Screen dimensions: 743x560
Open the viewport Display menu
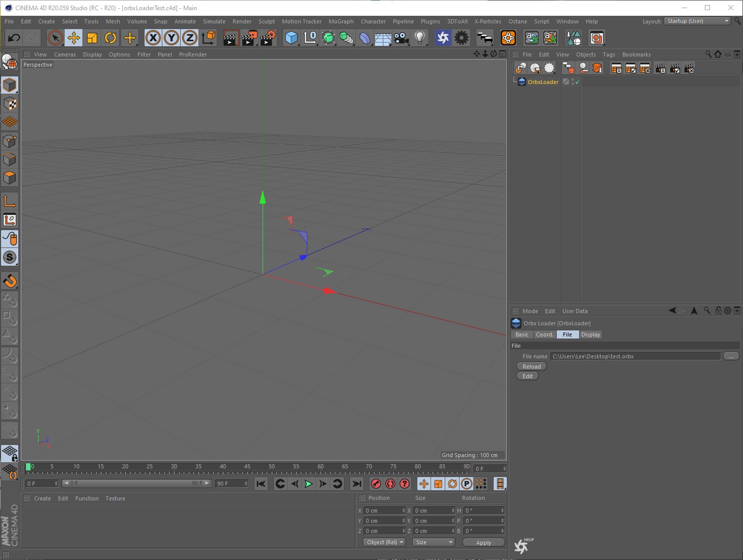(92, 54)
